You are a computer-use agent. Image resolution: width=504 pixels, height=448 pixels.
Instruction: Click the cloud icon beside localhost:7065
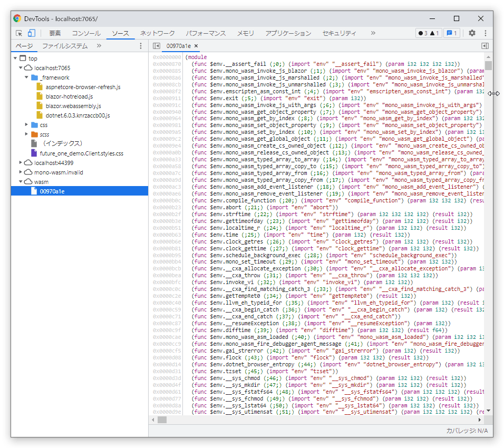click(x=28, y=68)
